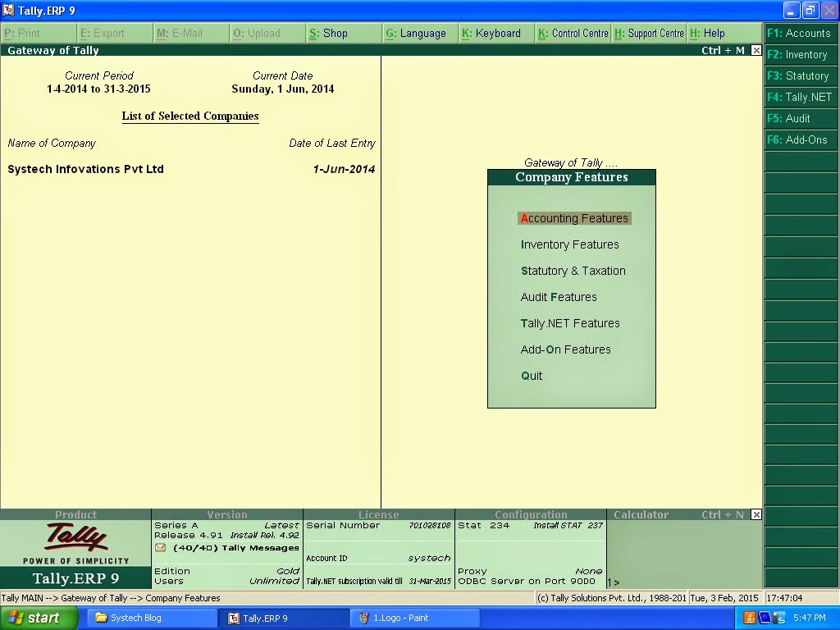Click the F4: Tally.NET side button
This screenshot has height=630, width=840.
pos(801,97)
